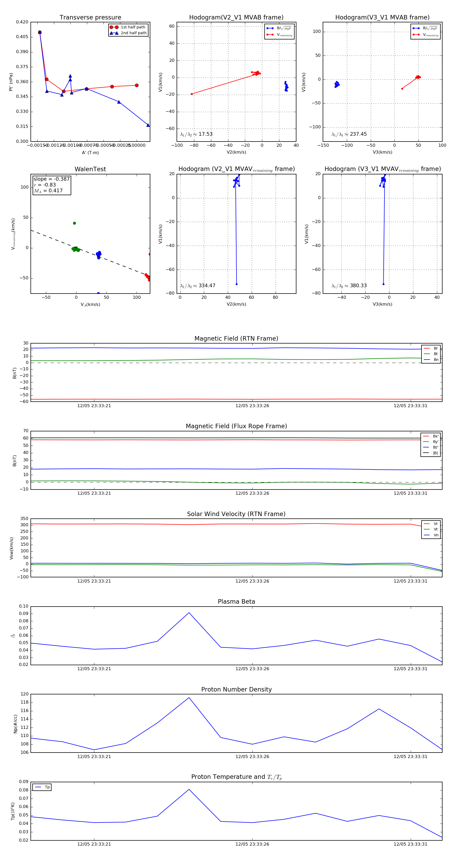Click the peak of the Proton Temperature curve

pyautogui.click(x=189, y=789)
